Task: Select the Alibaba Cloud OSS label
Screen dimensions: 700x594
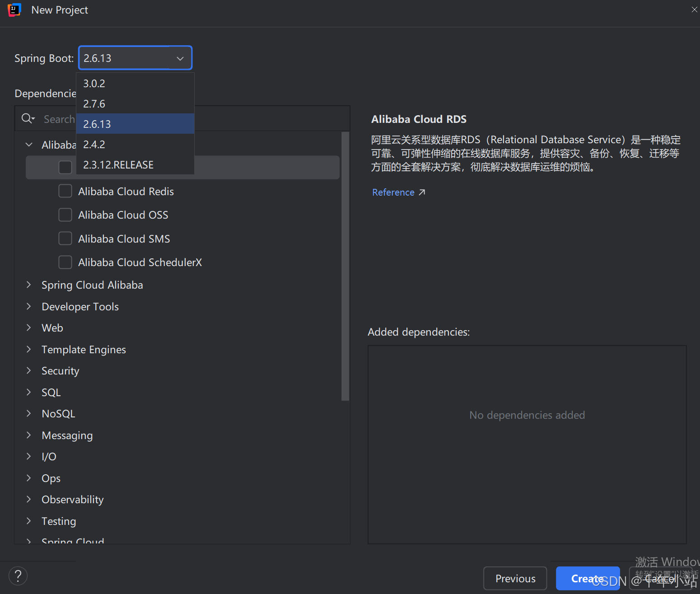Action: [123, 215]
